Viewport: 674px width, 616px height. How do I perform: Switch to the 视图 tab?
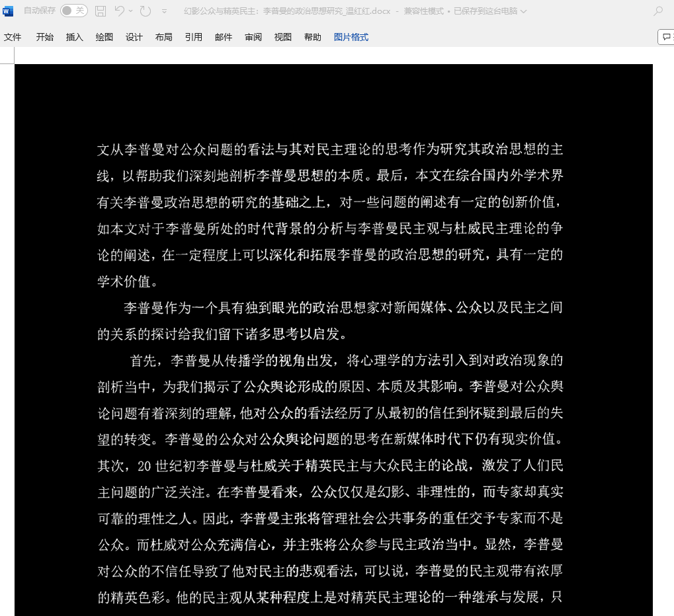click(283, 38)
